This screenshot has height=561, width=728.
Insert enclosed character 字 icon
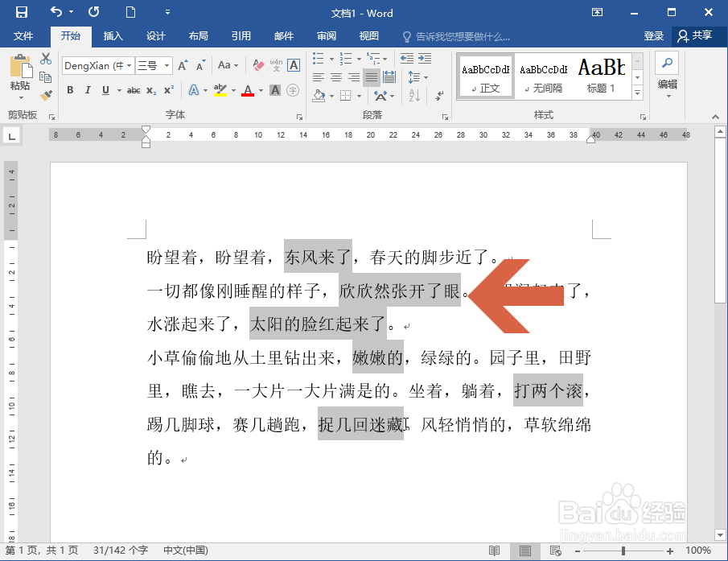pos(293,90)
